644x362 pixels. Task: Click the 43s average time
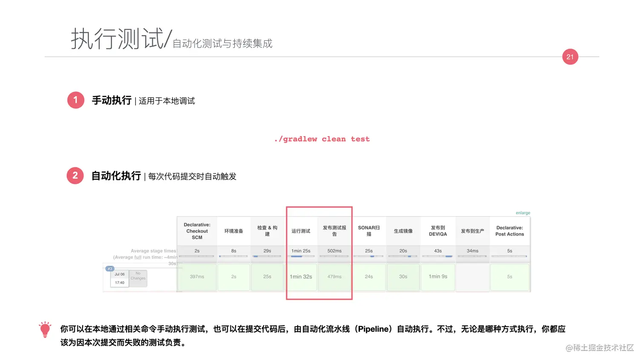click(438, 251)
